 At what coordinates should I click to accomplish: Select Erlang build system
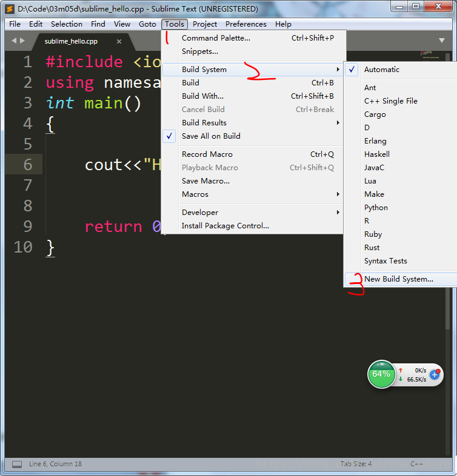(x=401, y=141)
